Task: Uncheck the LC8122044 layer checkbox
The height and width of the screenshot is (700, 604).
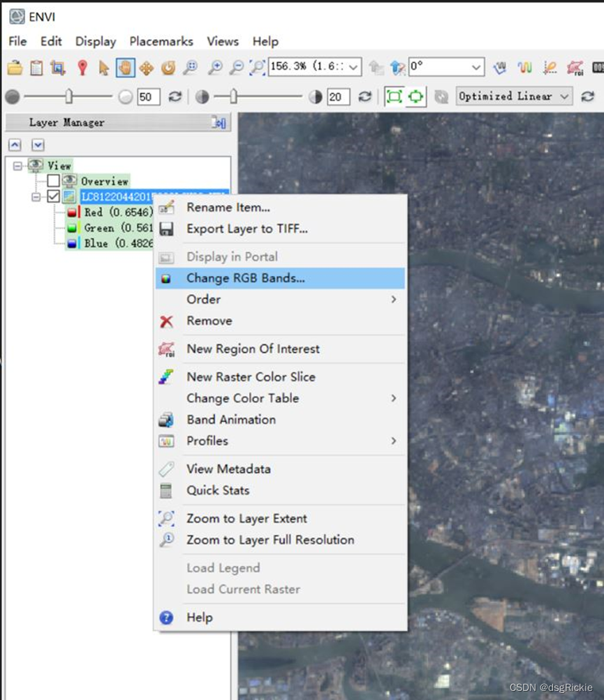Action: coord(54,196)
